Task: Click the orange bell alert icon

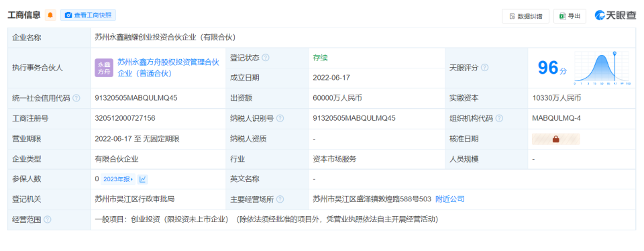Action: pos(50,15)
